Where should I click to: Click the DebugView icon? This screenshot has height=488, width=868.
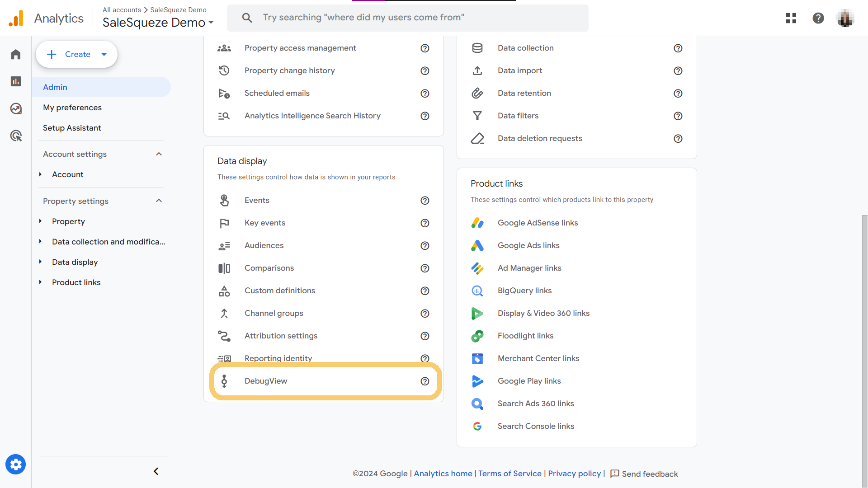[224, 381]
